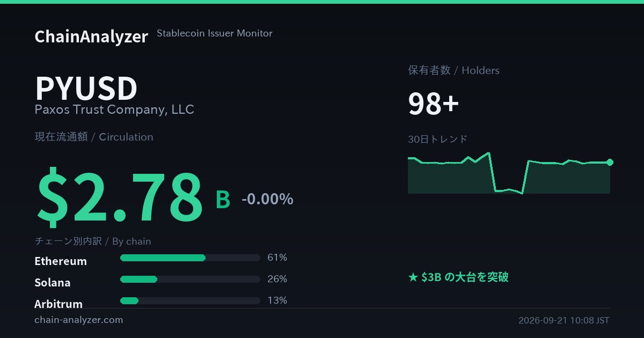This screenshot has height=338, width=644.
Task: Select the Arbitrum chain row label
Action: click(58, 304)
